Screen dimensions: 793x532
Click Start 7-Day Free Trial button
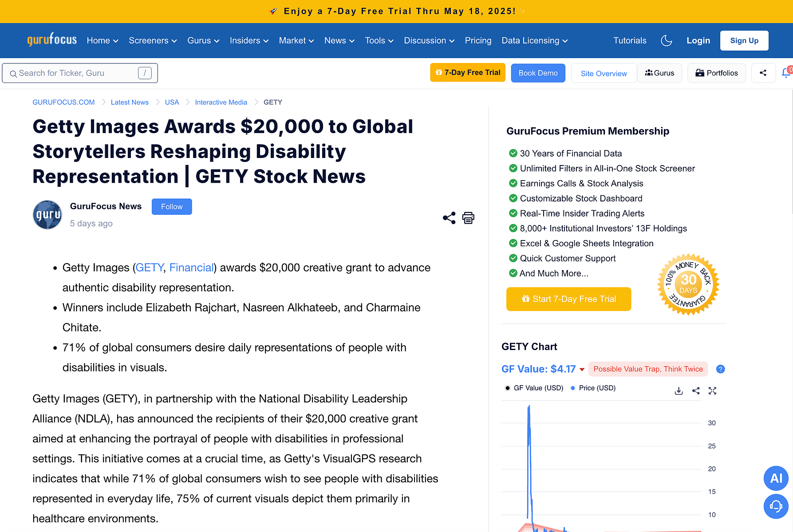(568, 299)
